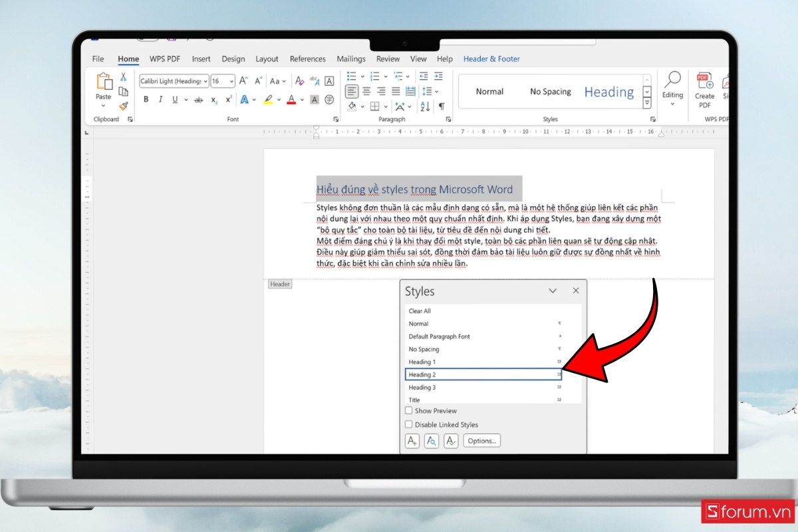
Task: Open the References tab
Action: click(308, 59)
